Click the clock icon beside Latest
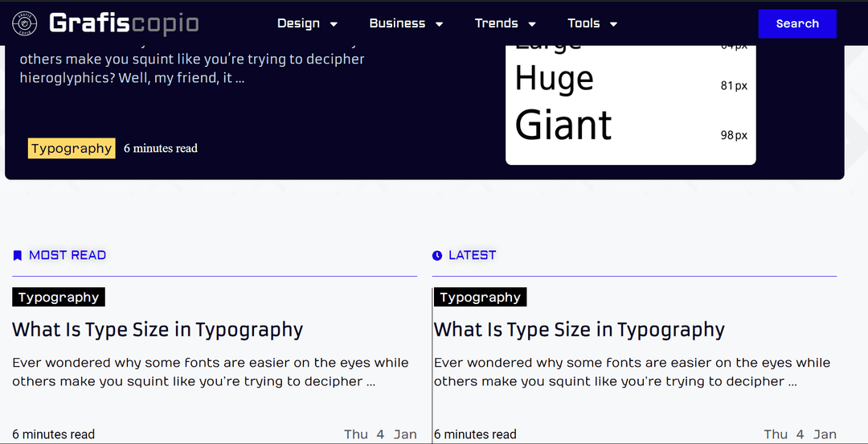 point(437,256)
